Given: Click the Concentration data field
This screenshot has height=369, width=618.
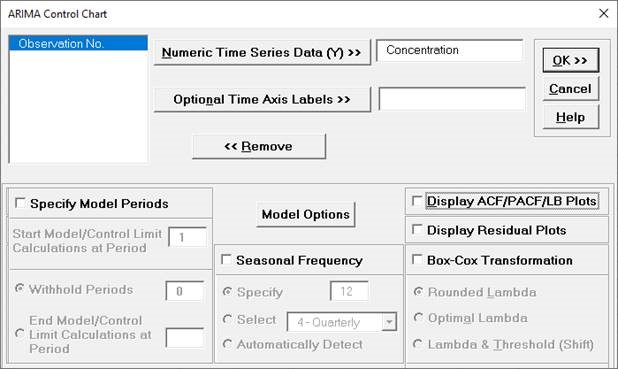Looking at the screenshot, I should click(x=450, y=50).
